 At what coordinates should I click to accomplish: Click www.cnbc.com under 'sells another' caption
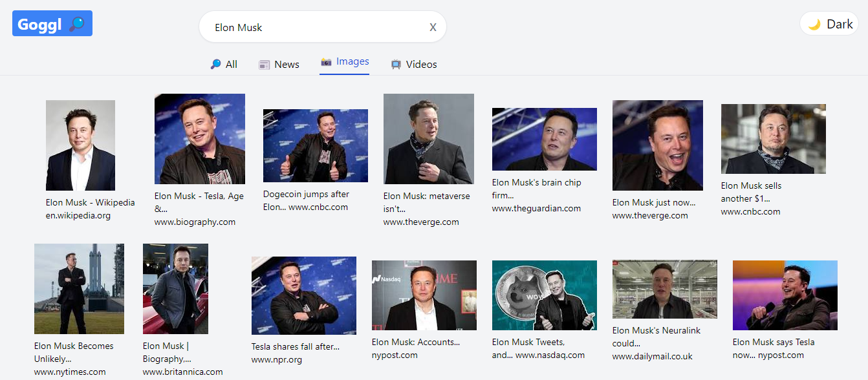pos(751,211)
